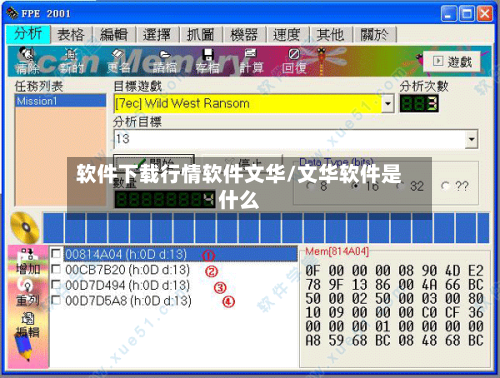This screenshot has height=378, width=500.
Task: Click memory row starting with A8 59 68
Action: coord(394,340)
